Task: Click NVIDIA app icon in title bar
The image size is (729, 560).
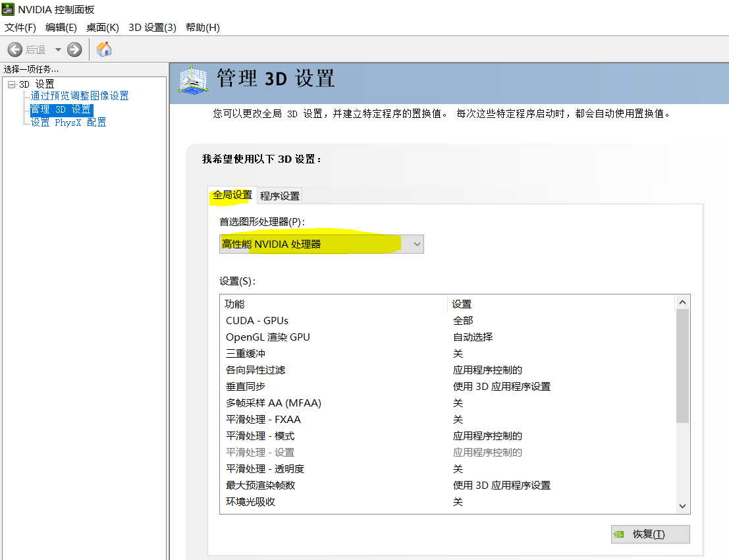Action: click(8, 9)
